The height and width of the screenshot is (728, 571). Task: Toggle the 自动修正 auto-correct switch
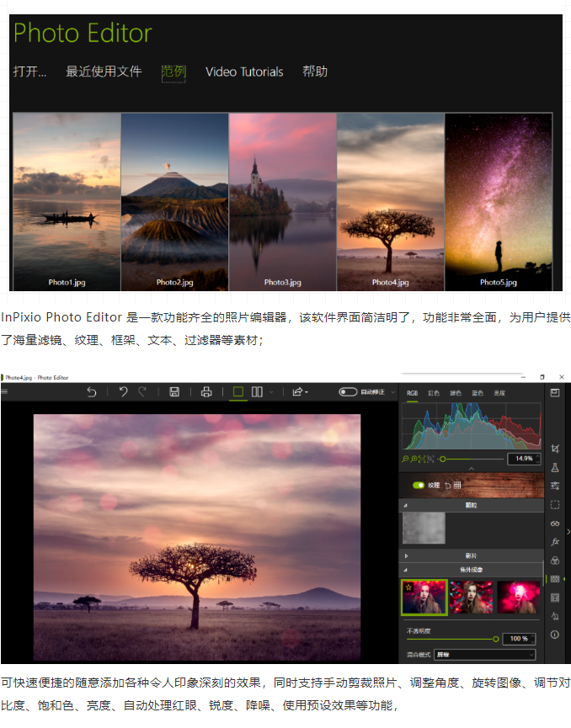(x=348, y=392)
